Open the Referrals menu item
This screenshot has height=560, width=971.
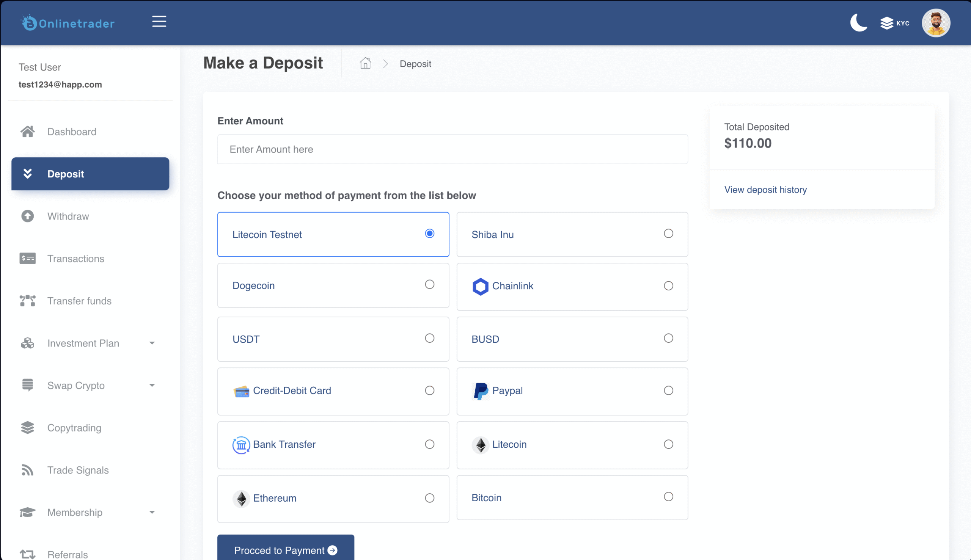coord(90,554)
